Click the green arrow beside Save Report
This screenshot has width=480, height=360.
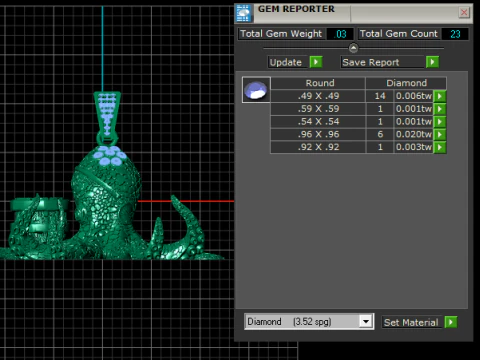(x=432, y=62)
